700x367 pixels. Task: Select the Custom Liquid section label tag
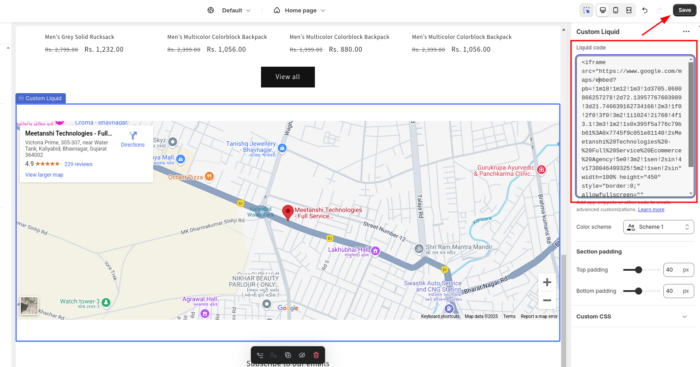[41, 98]
